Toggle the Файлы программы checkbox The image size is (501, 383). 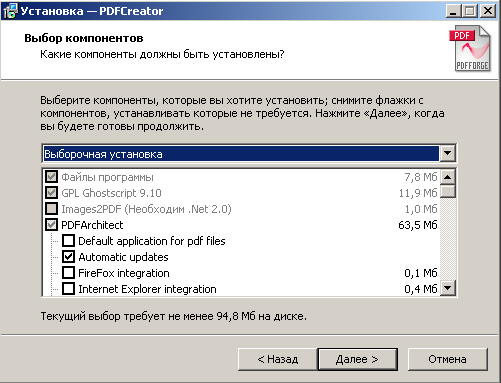(51, 177)
